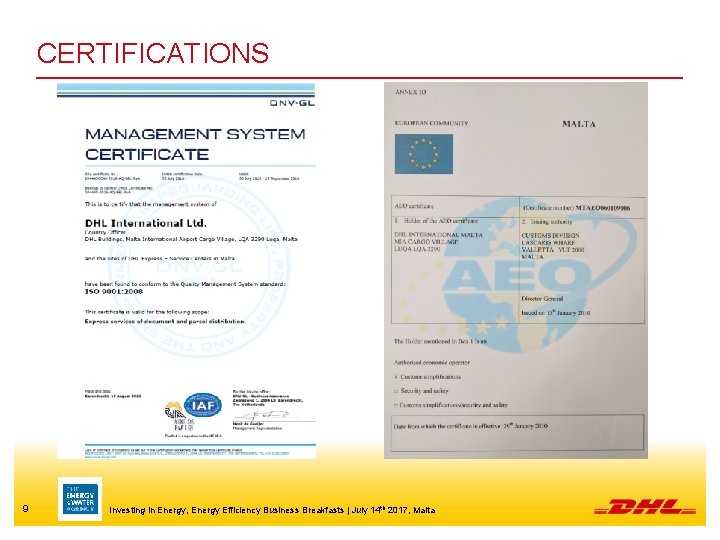Click the Issued on 12th January 2010 date
720x540 pixels.
556,313
